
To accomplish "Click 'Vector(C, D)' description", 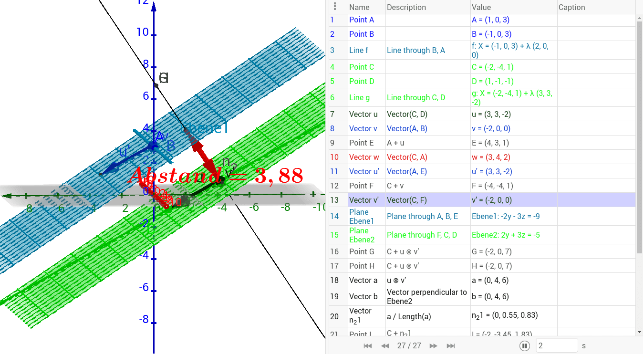I will pos(407,114).
